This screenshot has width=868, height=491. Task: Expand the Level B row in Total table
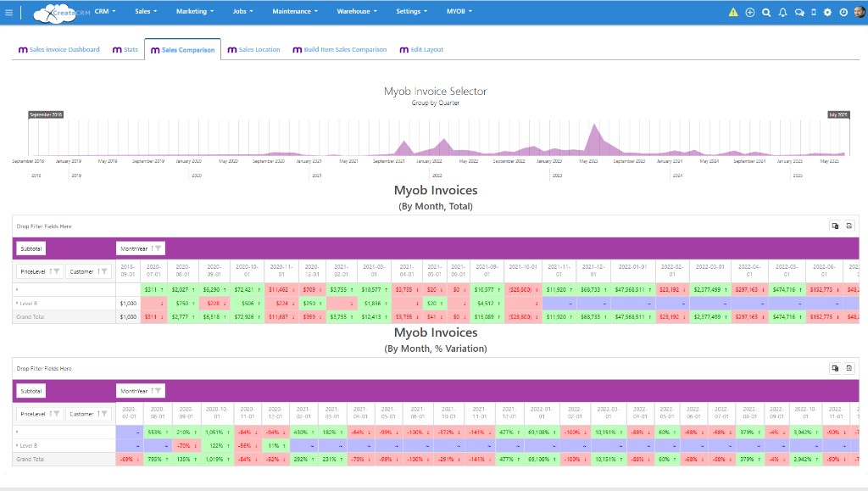coord(17,304)
